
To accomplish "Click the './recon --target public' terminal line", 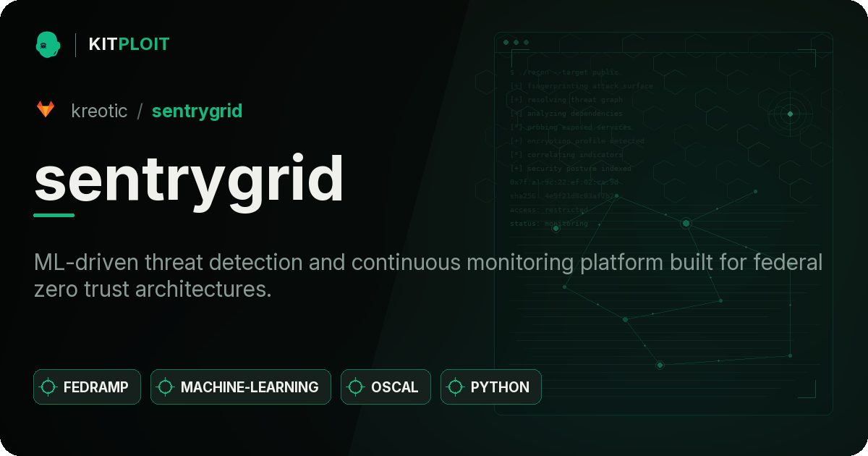I will (565, 72).
